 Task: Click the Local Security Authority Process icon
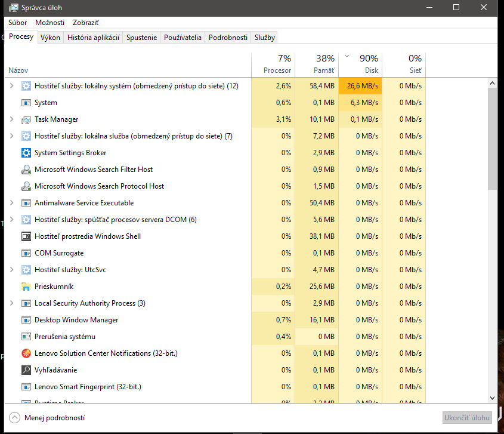(x=26, y=303)
